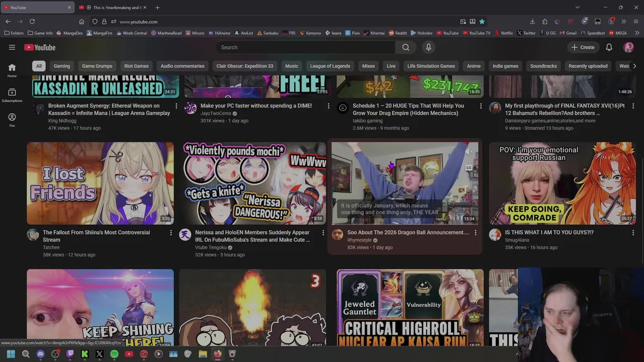This screenshot has height=362, width=644.
Task: Open 'I lost Friends' video thumbnail
Action: click(100, 183)
